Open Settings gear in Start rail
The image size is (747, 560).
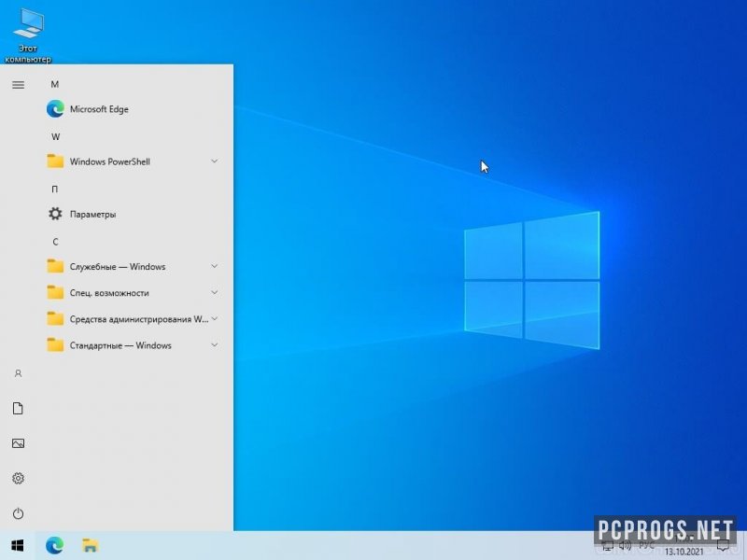click(18, 478)
